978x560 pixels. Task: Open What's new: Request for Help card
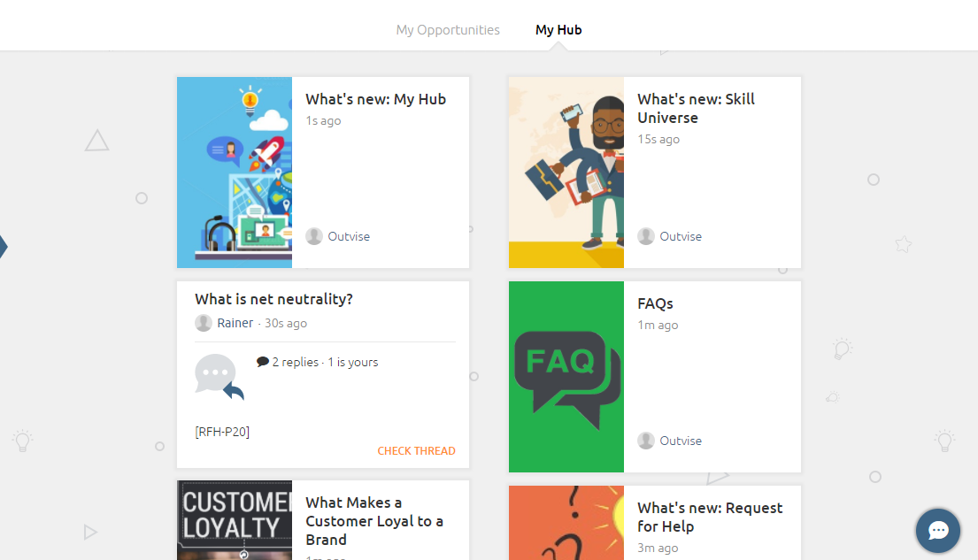tap(710, 517)
